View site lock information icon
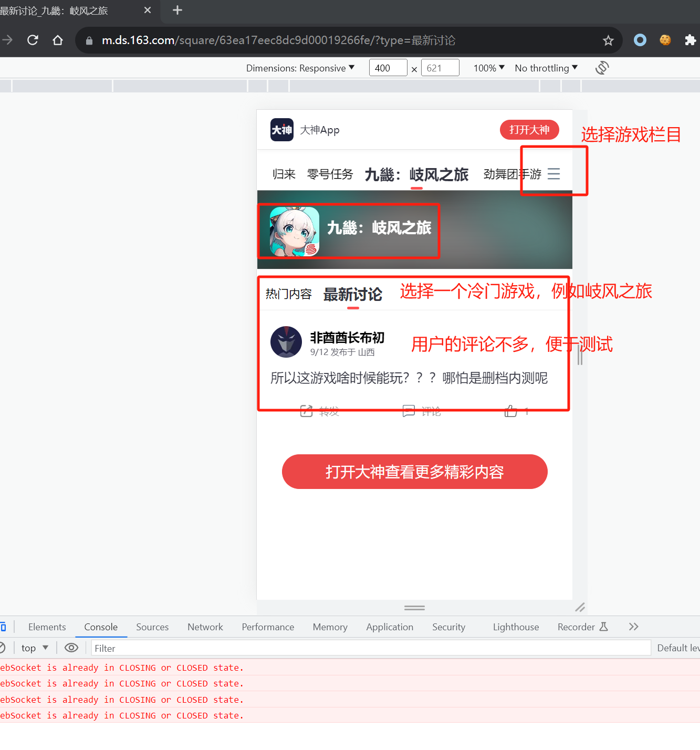This screenshot has width=700, height=750. click(x=89, y=40)
